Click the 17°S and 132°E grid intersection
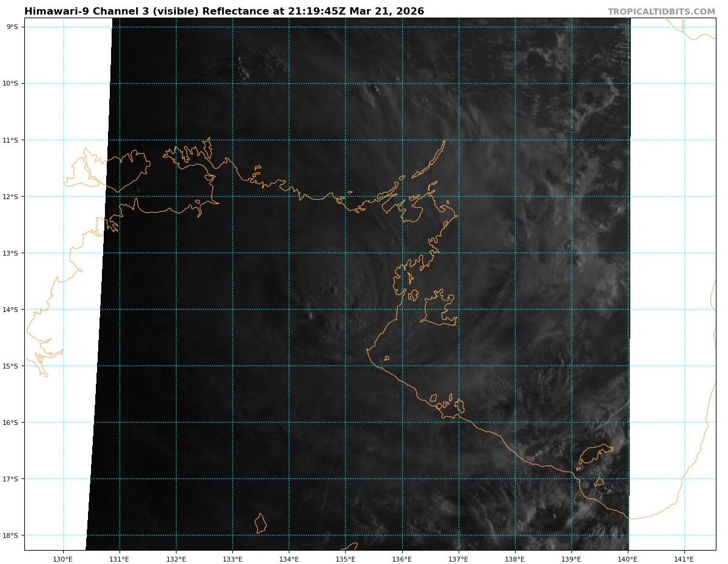 point(176,479)
